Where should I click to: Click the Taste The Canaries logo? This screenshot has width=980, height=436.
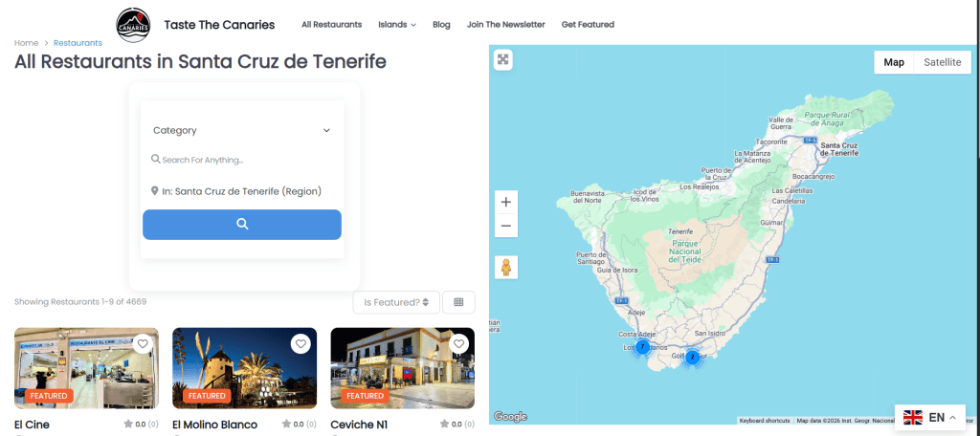(133, 25)
